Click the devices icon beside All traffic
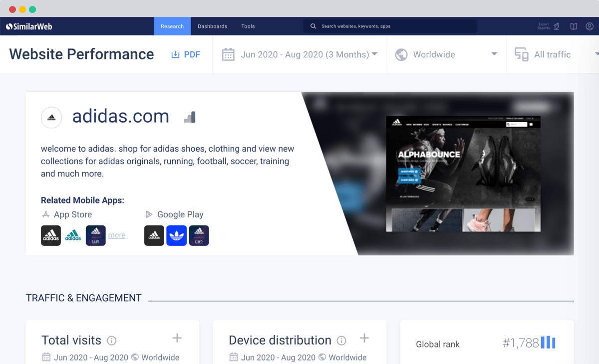Screen dimensions: 599x364 [x=522, y=54]
